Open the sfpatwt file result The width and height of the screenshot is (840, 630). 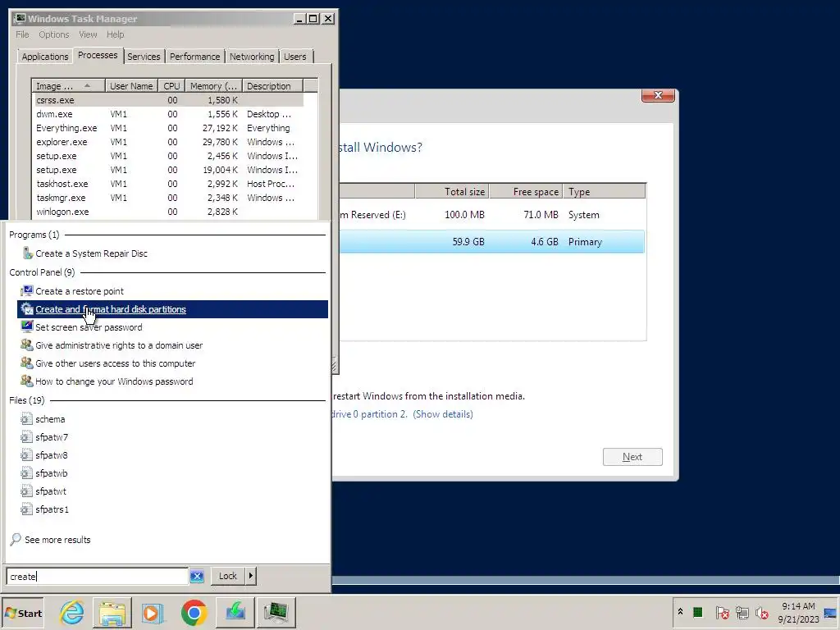click(51, 491)
